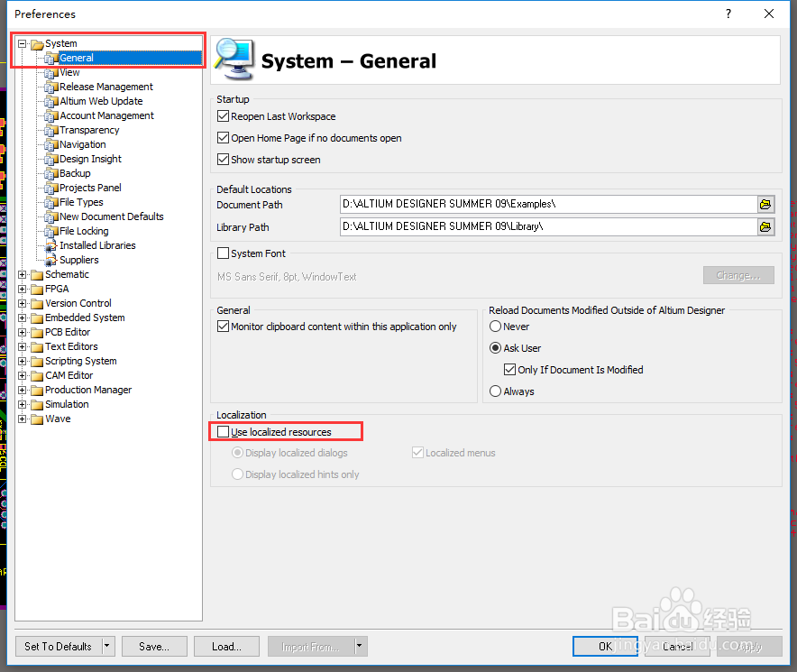This screenshot has width=797, height=672.
Task: Click the Suppliers icon in tree
Action: click(x=50, y=261)
